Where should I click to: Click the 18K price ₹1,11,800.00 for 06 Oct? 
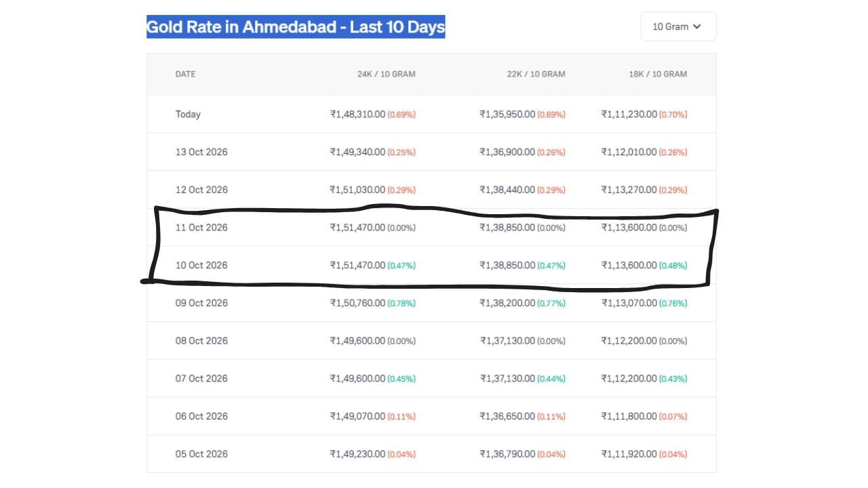629,416
